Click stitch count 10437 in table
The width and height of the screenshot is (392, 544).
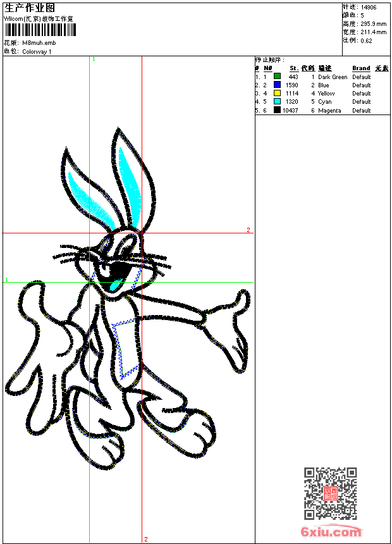click(290, 111)
